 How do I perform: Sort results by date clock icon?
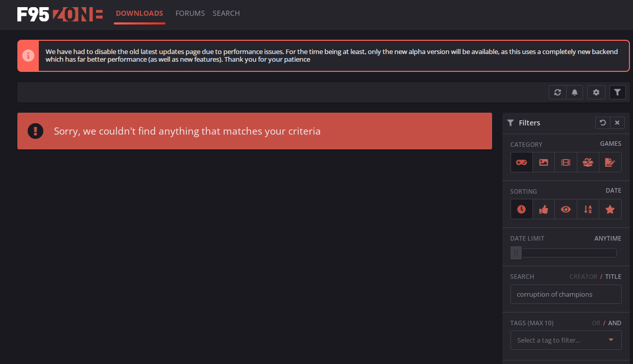point(521,209)
